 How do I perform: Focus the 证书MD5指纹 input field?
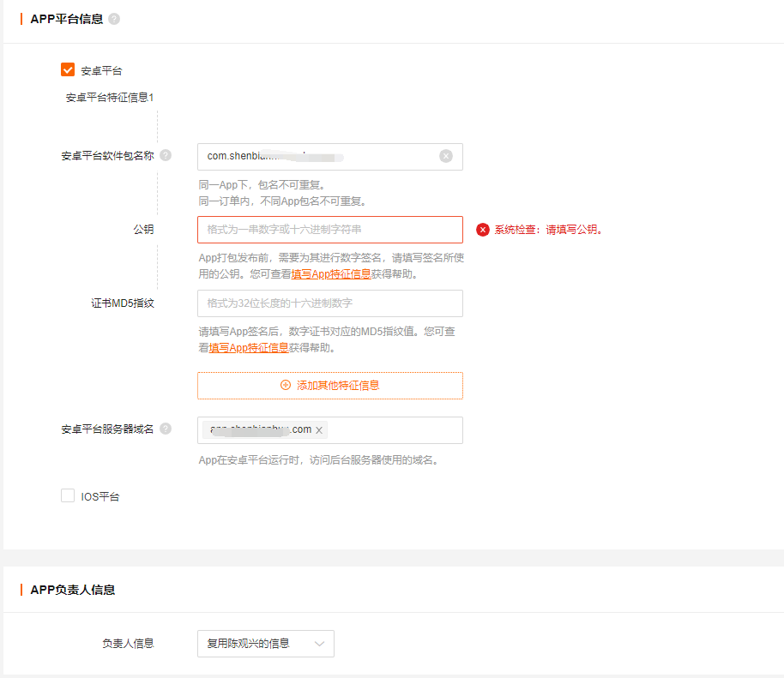(330, 303)
